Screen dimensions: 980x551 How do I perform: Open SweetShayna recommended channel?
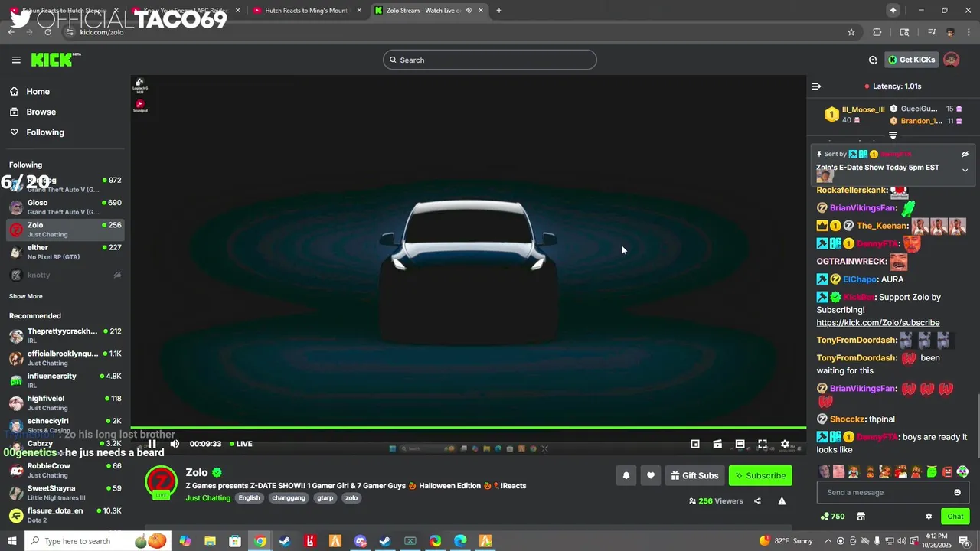click(x=65, y=492)
